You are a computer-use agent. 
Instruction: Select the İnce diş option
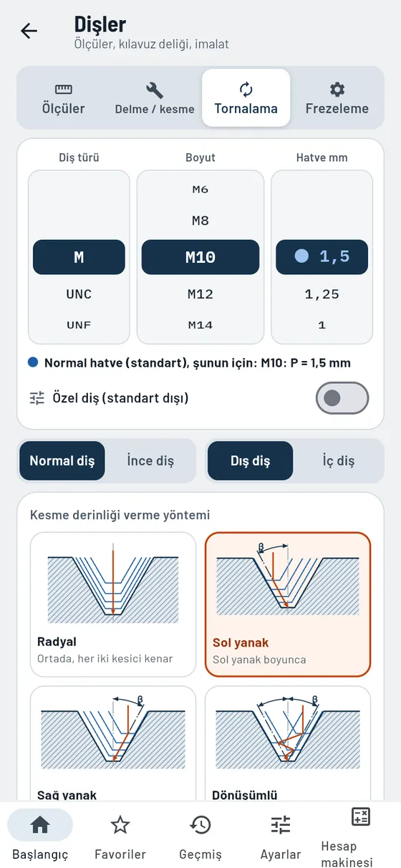150,460
